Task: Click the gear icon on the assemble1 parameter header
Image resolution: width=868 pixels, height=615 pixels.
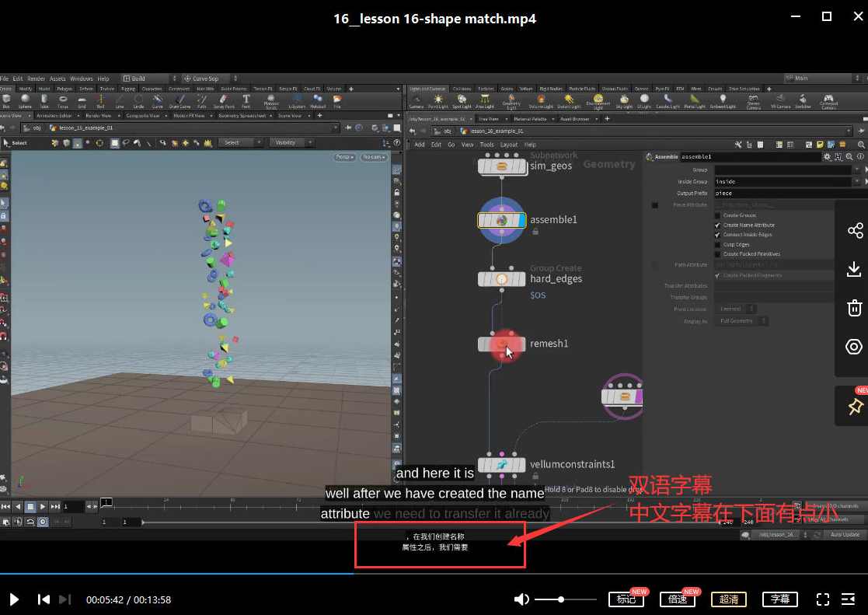Action: tap(828, 156)
